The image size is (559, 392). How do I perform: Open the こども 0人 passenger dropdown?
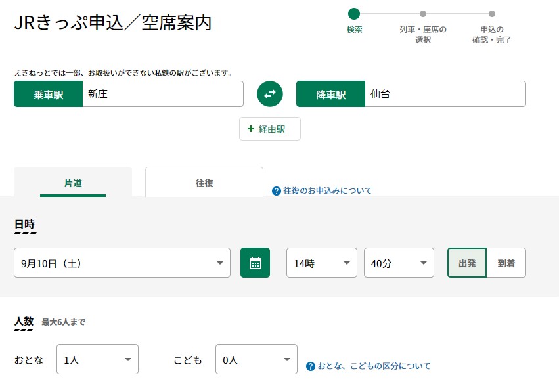point(256,359)
